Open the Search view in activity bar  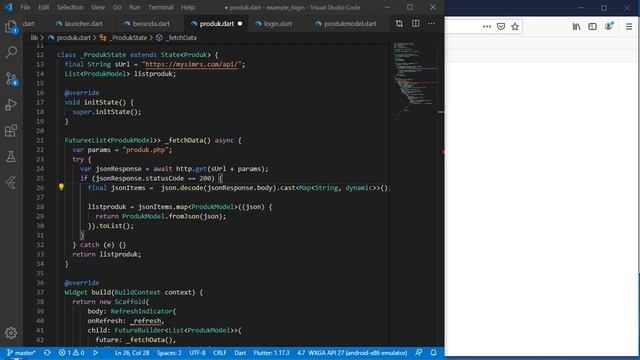click(11, 52)
